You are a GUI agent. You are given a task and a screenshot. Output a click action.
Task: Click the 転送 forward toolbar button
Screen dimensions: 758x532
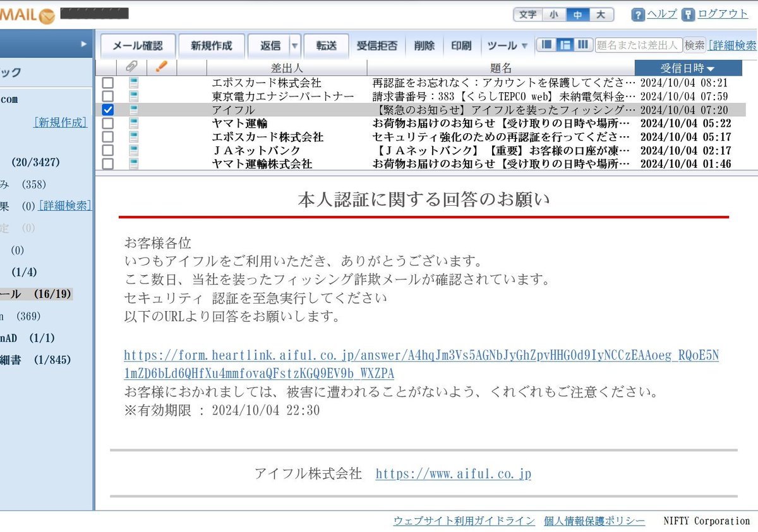[326, 45]
